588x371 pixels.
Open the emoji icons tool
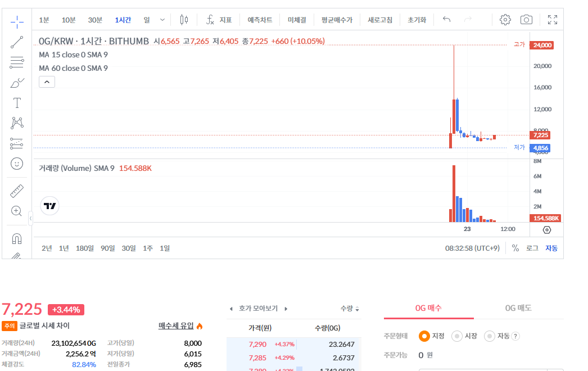[17, 164]
